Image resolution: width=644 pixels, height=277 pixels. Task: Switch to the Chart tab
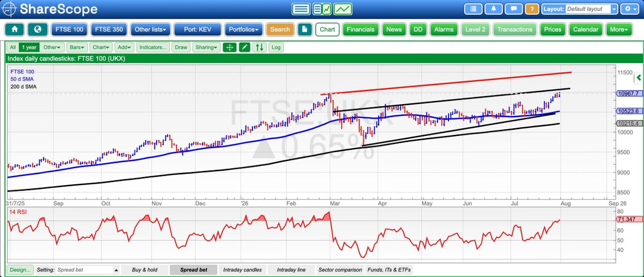click(x=327, y=30)
